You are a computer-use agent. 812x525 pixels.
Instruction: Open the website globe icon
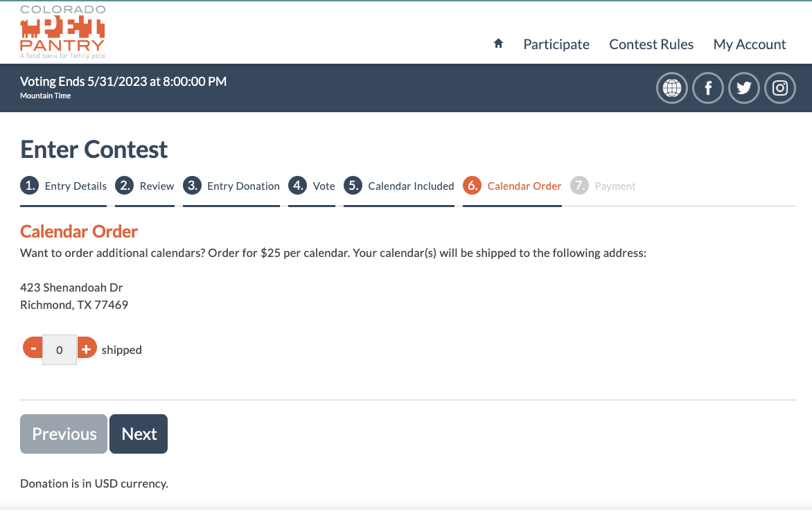coord(672,88)
